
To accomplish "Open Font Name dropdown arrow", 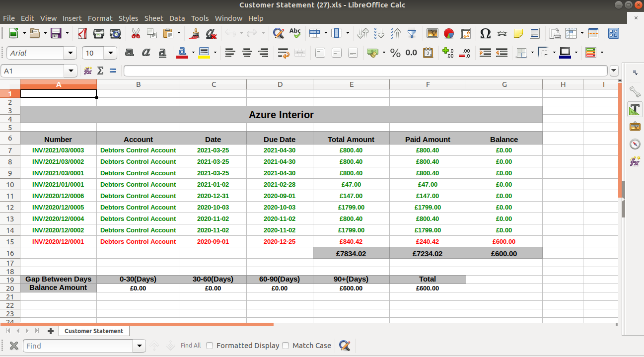I will [71, 53].
